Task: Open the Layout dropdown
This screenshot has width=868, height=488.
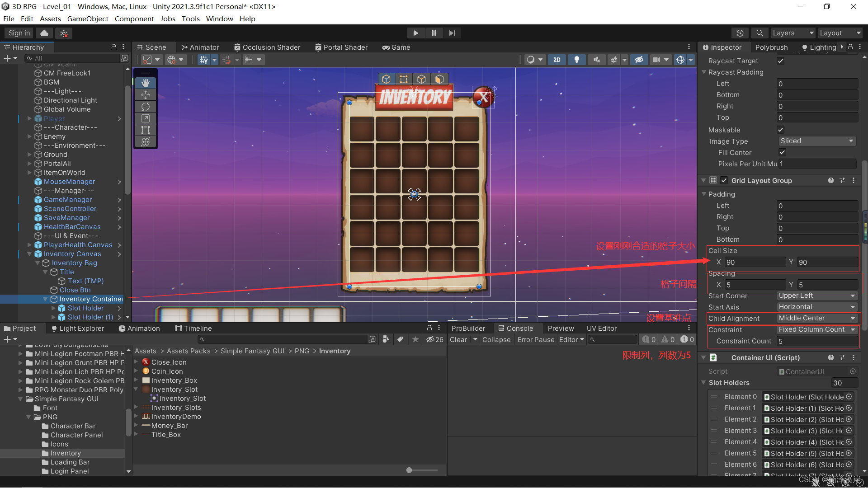Action: click(x=840, y=33)
